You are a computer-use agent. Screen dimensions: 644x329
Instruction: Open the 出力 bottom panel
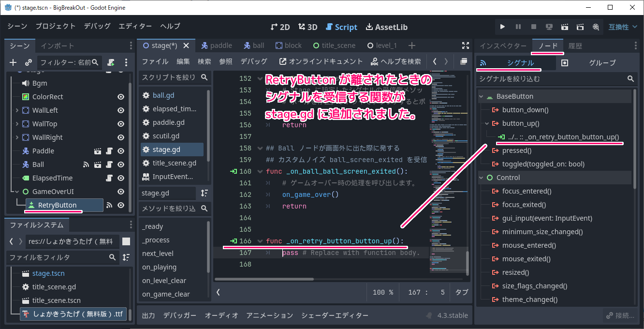[x=148, y=315]
